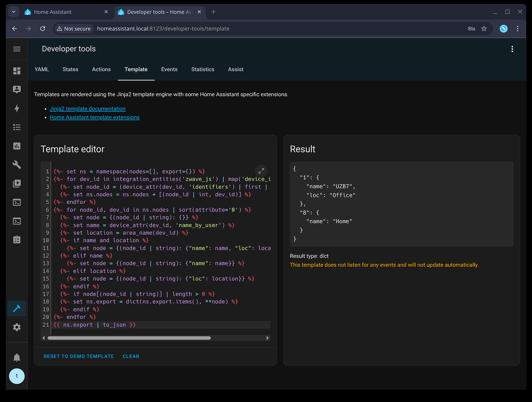The image size is (532, 402).
Task: Switch to the States tab
Action: (x=70, y=70)
